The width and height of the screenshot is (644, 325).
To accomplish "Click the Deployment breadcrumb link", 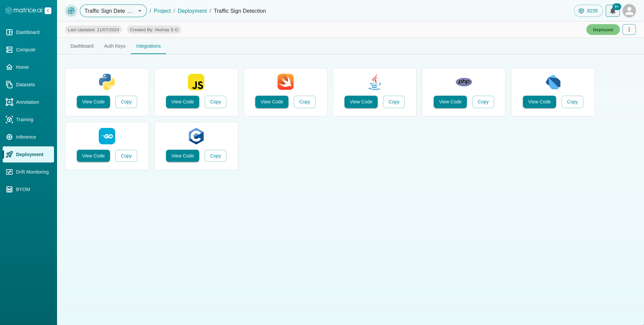I will (x=192, y=11).
